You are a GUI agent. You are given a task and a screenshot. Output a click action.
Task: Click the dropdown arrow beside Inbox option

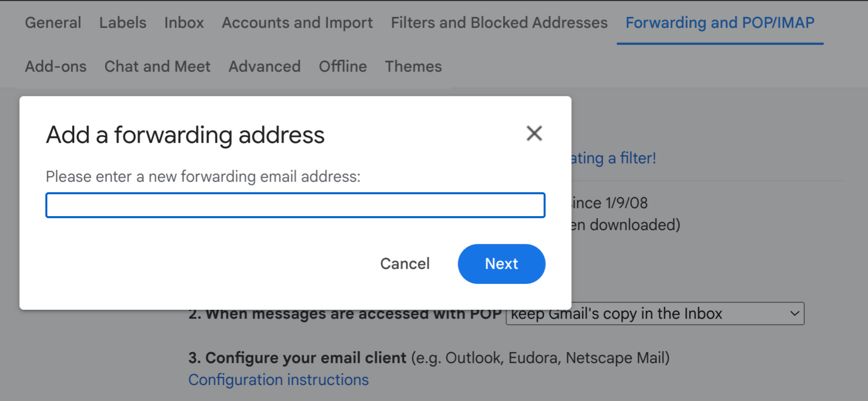point(795,313)
